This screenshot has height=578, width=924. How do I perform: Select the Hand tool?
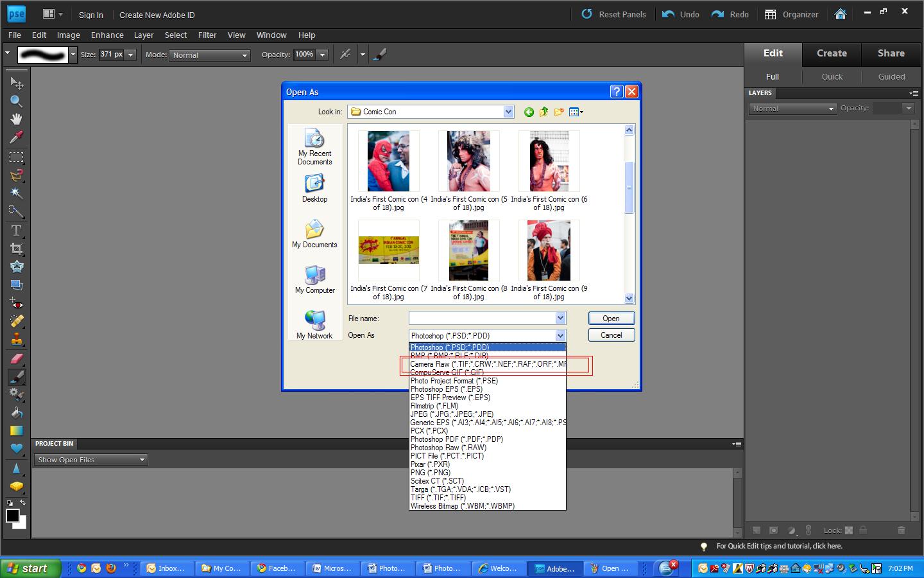[17, 119]
